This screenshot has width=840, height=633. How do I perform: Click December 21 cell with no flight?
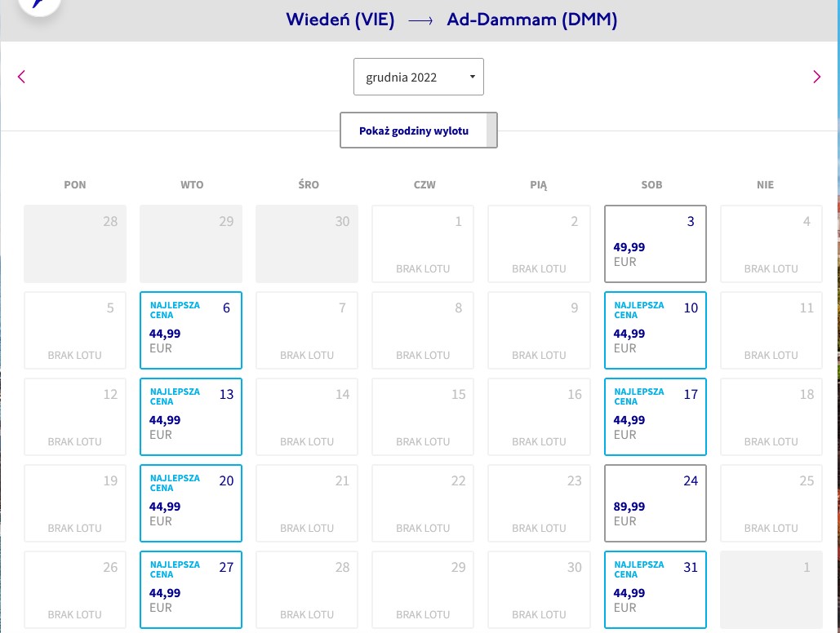307,503
